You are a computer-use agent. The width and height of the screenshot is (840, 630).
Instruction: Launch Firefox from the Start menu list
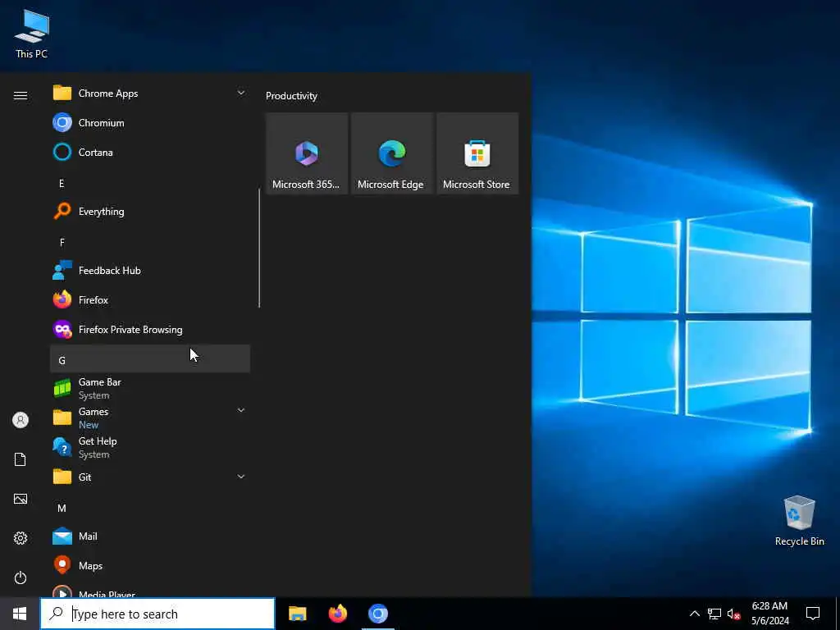pyautogui.click(x=150, y=299)
